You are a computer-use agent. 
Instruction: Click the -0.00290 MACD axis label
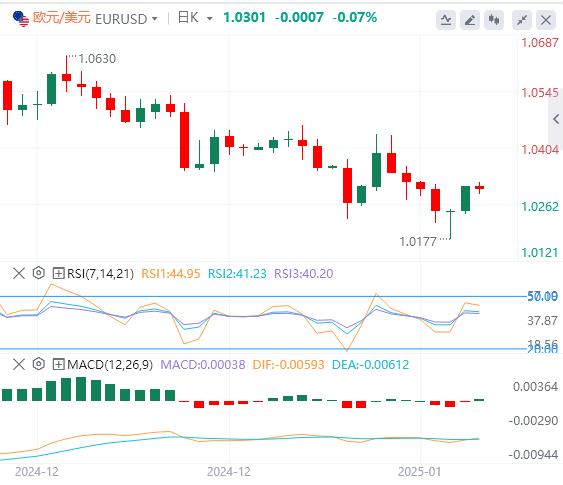click(533, 421)
